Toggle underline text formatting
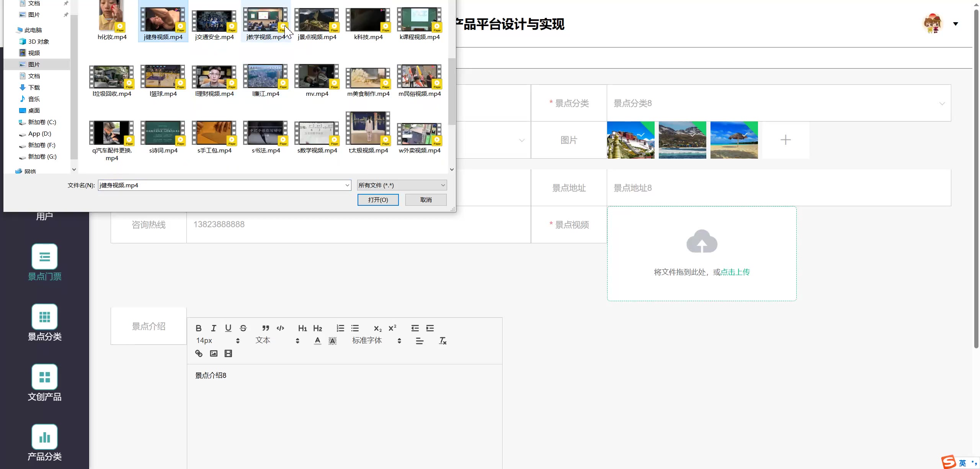This screenshot has height=469, width=980. [x=228, y=328]
